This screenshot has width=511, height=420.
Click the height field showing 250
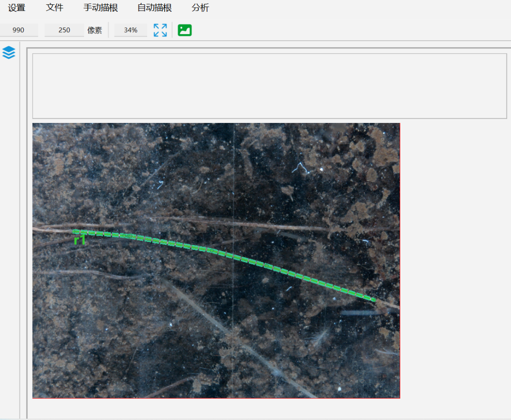(64, 30)
